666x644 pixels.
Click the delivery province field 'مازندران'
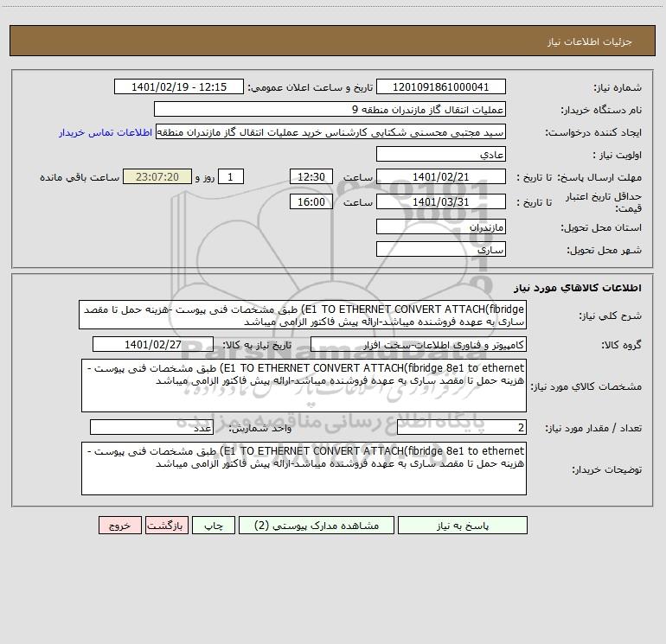pyautogui.click(x=441, y=226)
